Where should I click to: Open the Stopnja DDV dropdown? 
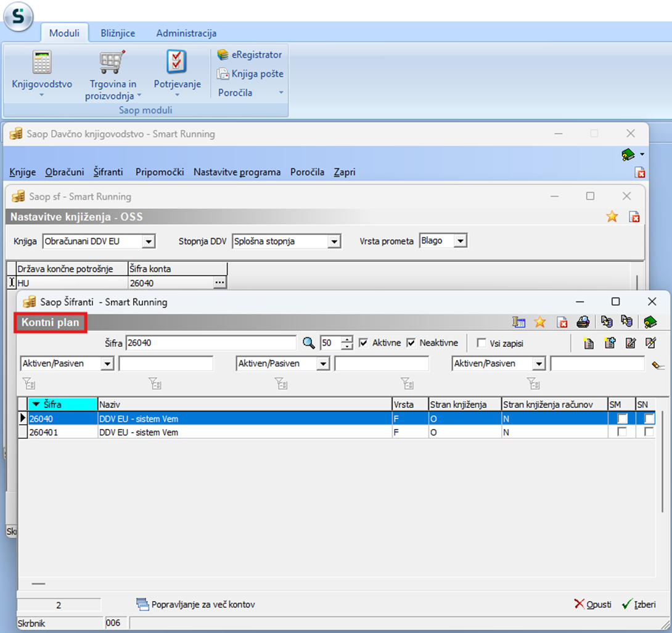click(x=334, y=241)
